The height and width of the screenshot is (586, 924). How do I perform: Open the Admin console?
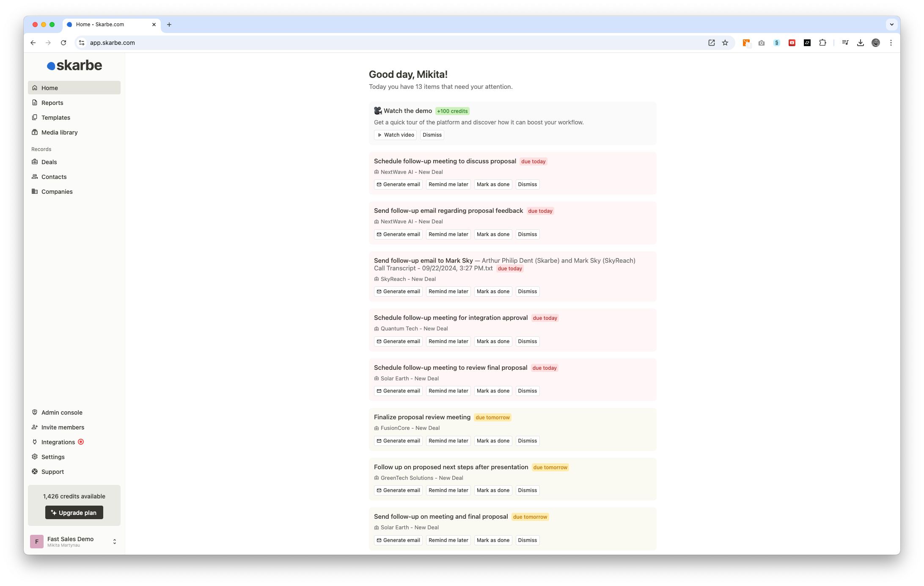click(x=62, y=412)
